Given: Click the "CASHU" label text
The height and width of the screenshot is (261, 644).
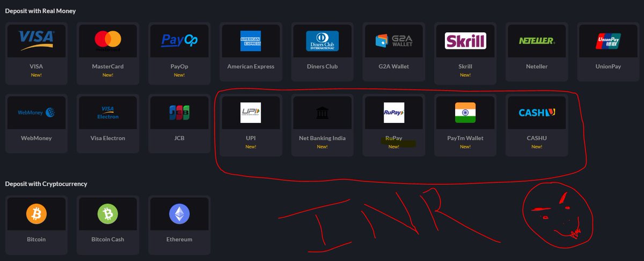Looking at the screenshot, I should click(x=537, y=138).
